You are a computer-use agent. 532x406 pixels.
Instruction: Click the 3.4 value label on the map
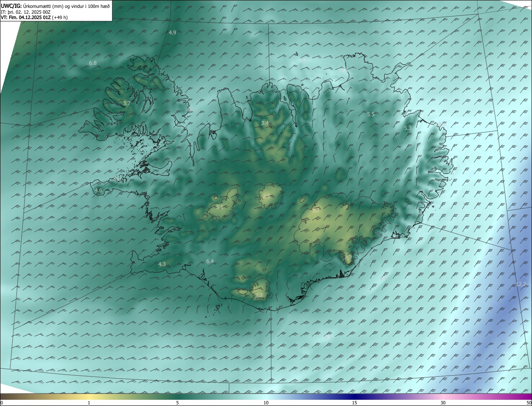point(265,123)
